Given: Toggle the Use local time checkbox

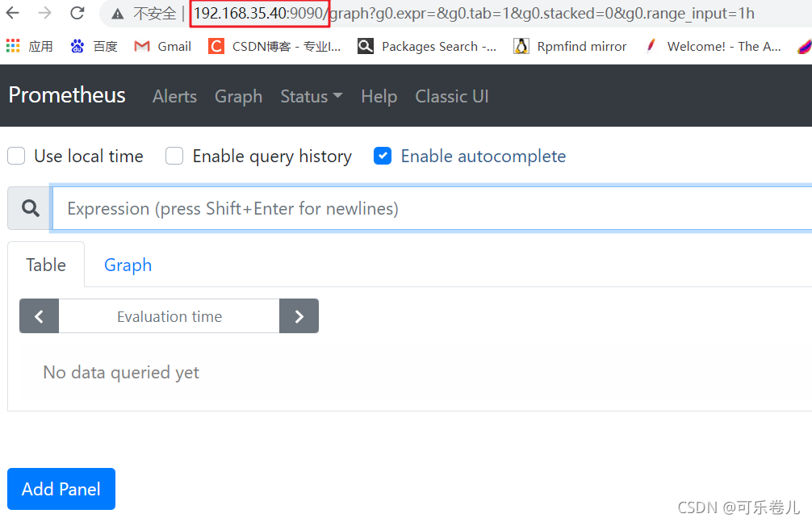Looking at the screenshot, I should tap(16, 156).
